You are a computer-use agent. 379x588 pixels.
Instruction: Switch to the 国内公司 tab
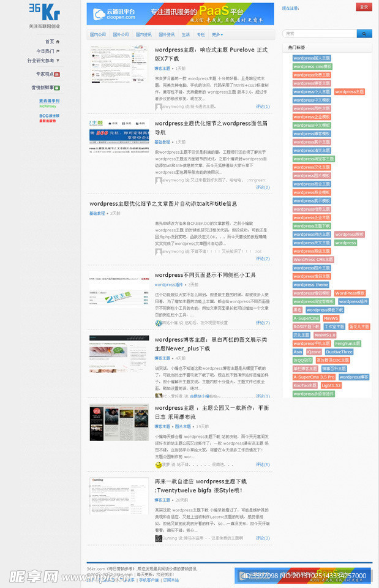coord(98,34)
